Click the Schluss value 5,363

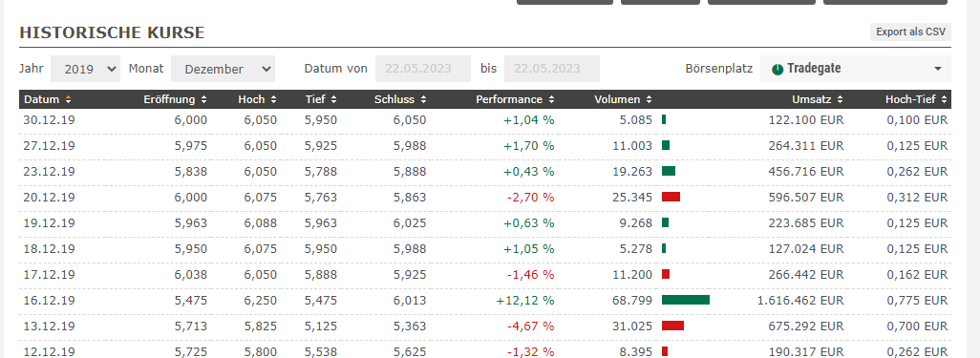pos(410,326)
